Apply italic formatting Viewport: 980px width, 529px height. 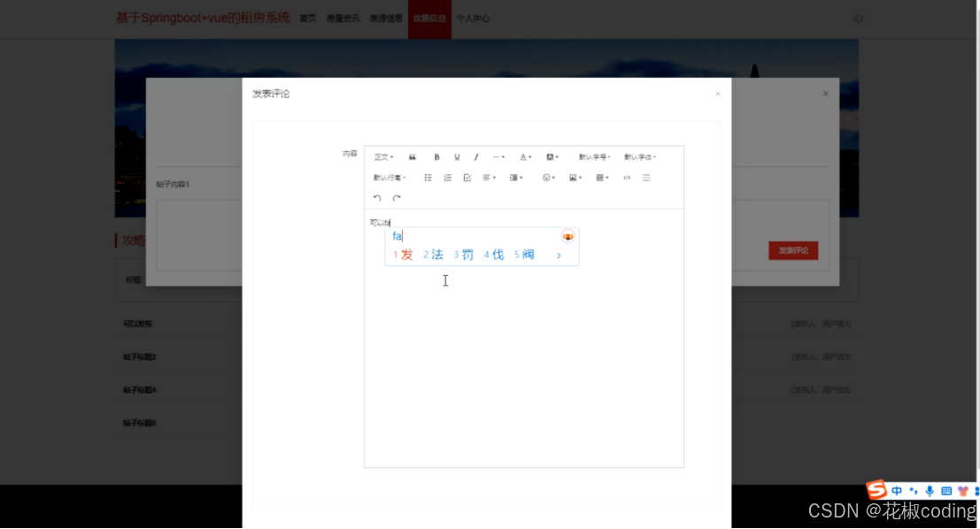point(476,157)
